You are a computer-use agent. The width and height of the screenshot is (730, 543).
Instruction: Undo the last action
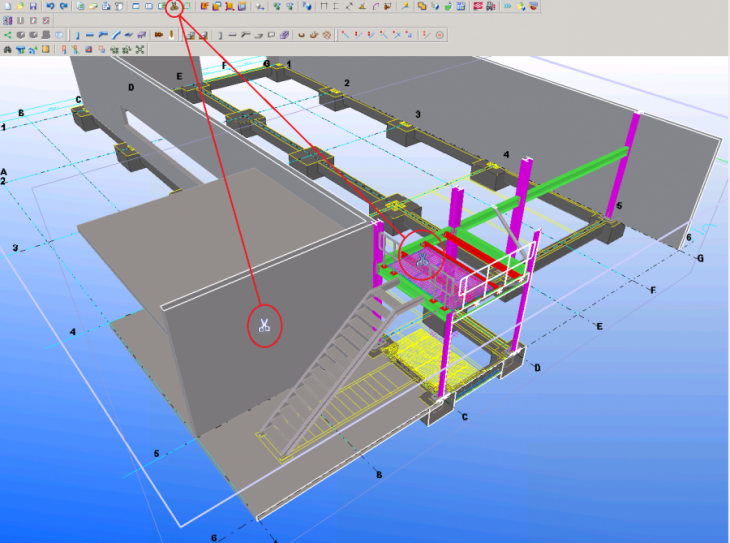(x=50, y=6)
